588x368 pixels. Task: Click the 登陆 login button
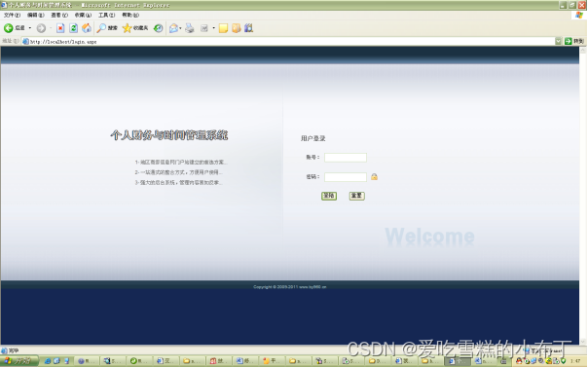click(329, 196)
